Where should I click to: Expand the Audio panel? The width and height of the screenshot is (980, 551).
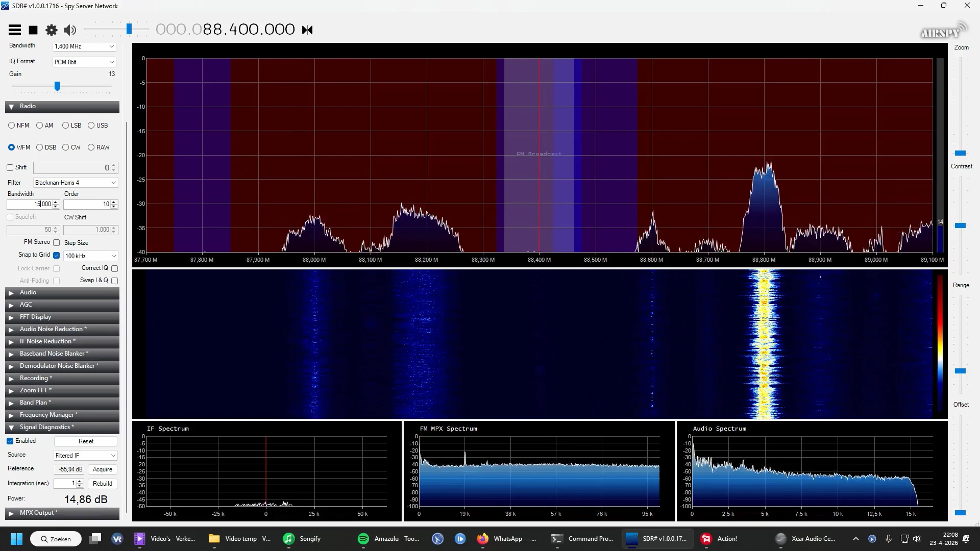(x=62, y=293)
